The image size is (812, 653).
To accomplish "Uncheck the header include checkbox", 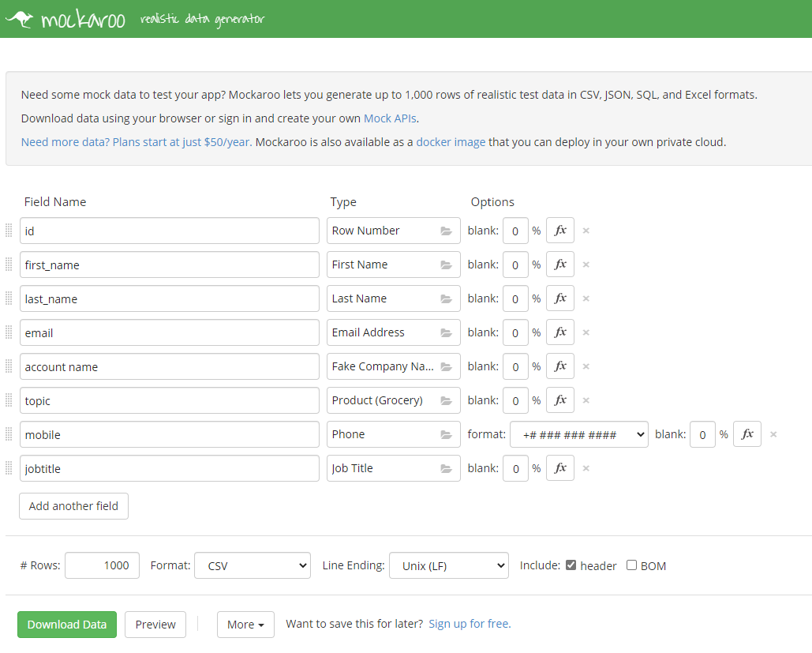I will [571, 565].
